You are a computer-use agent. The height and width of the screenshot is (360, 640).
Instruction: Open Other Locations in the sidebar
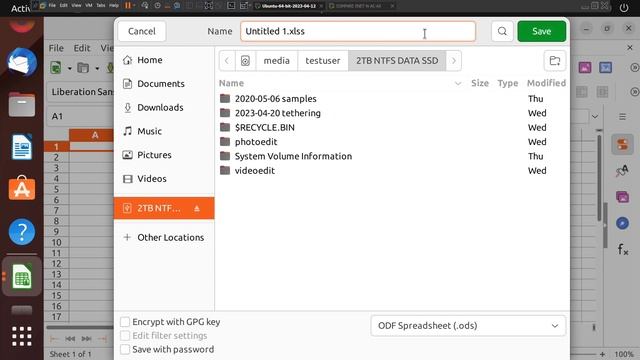[164, 237]
